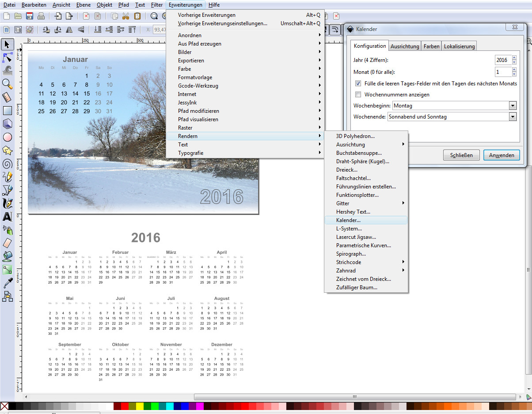
Task: Click the Jahr year input field
Action: 503,60
